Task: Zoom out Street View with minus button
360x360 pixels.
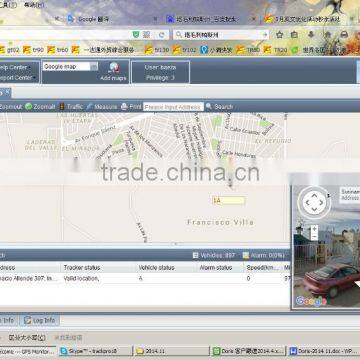Action: click(314, 237)
